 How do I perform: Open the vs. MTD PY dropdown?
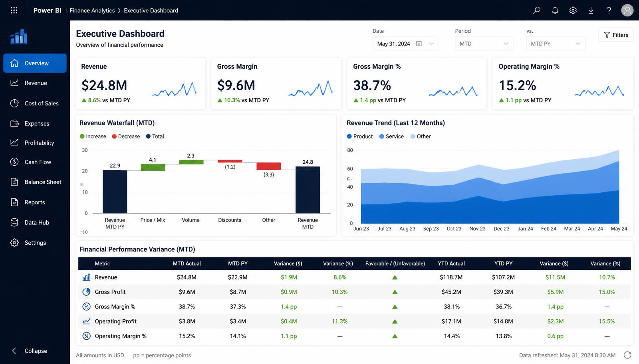coord(556,44)
